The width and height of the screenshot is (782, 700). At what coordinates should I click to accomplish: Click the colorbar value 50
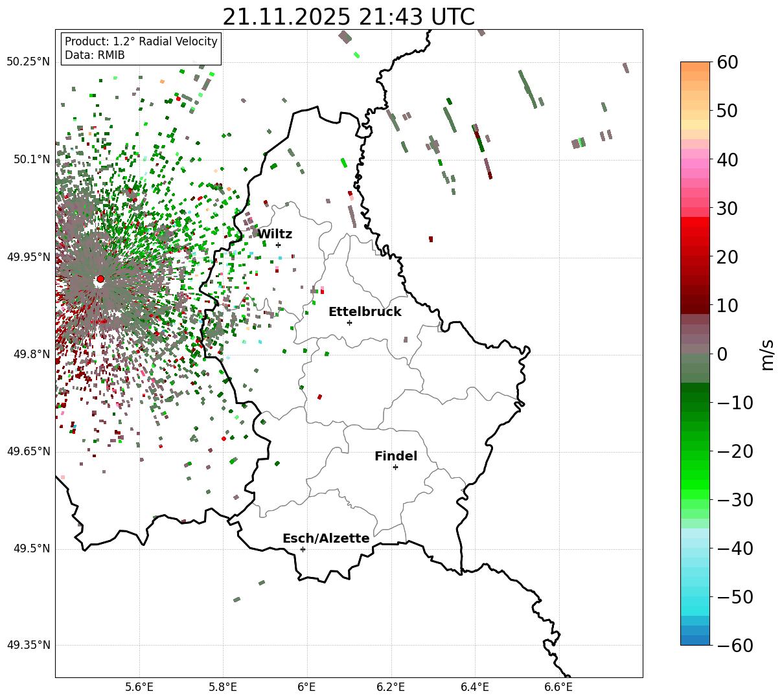(x=726, y=111)
